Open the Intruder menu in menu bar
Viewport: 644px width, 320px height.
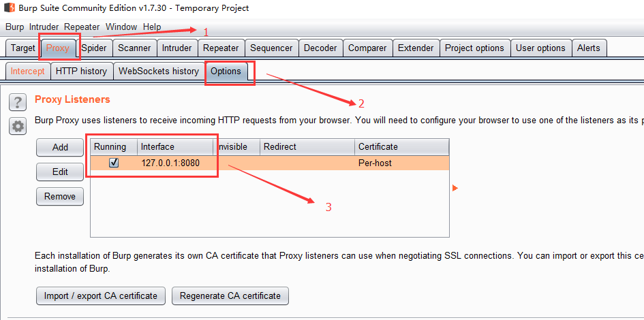(44, 27)
